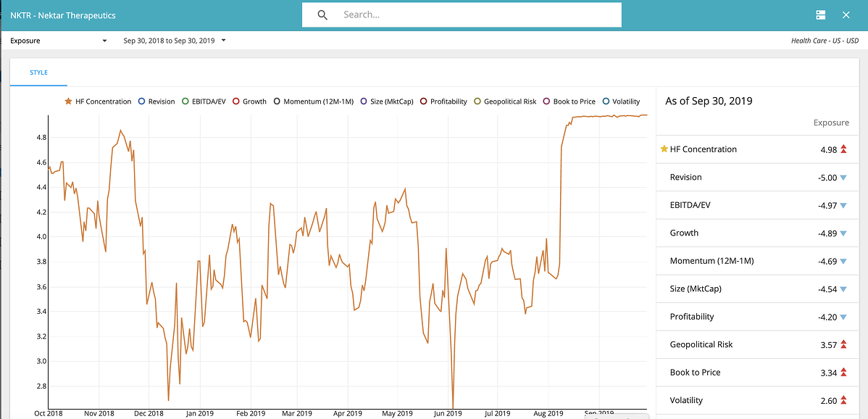Screen dimensions: 868x419
Task: Click the -4.97 EBITDA/EV value
Action: (827, 205)
